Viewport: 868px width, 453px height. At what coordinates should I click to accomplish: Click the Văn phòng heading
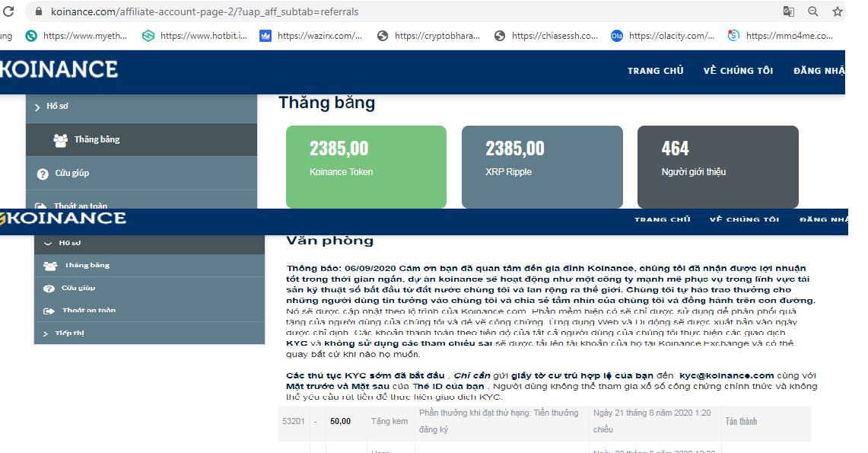coord(329,241)
